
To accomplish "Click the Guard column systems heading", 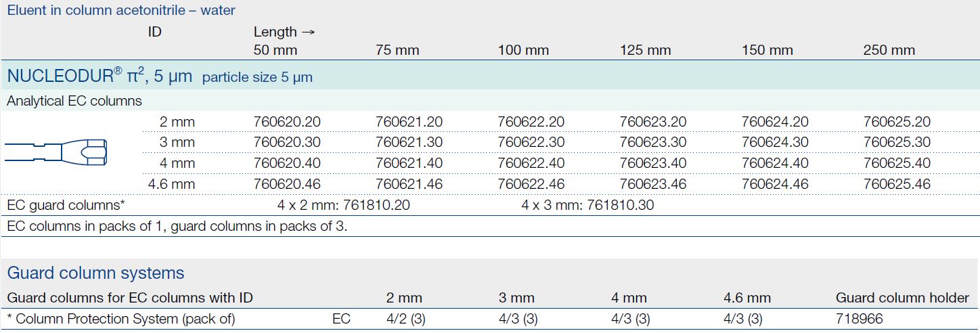I will pyautogui.click(x=95, y=273).
